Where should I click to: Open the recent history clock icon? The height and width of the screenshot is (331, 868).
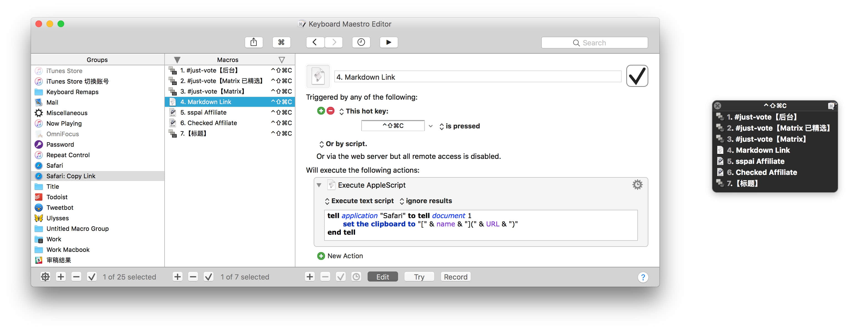coord(361,42)
